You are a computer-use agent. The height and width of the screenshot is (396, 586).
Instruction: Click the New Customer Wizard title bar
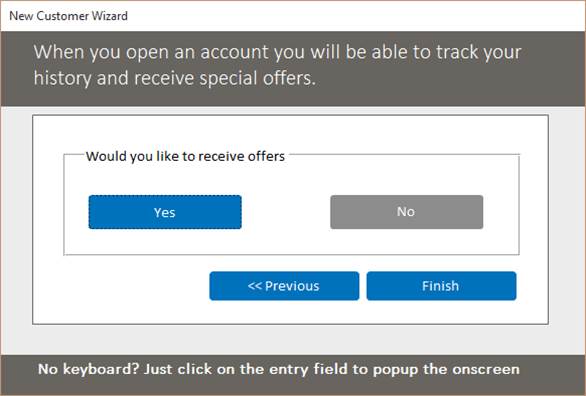point(293,16)
